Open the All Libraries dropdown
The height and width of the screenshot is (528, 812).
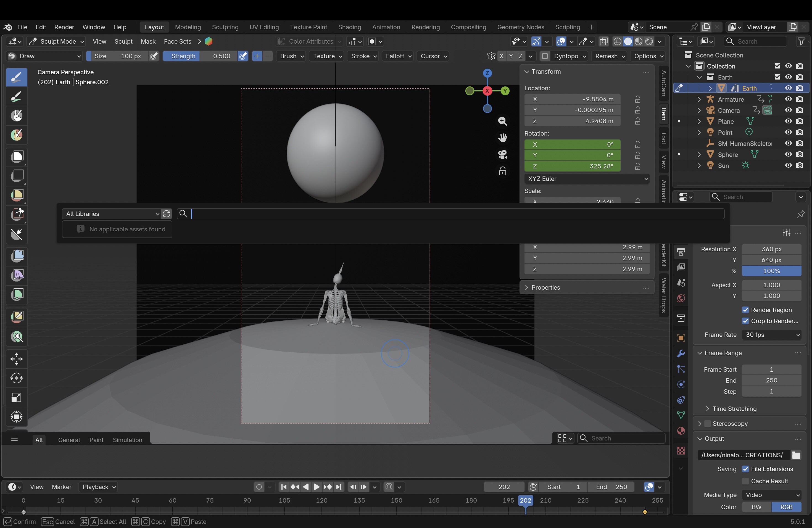[x=112, y=214]
